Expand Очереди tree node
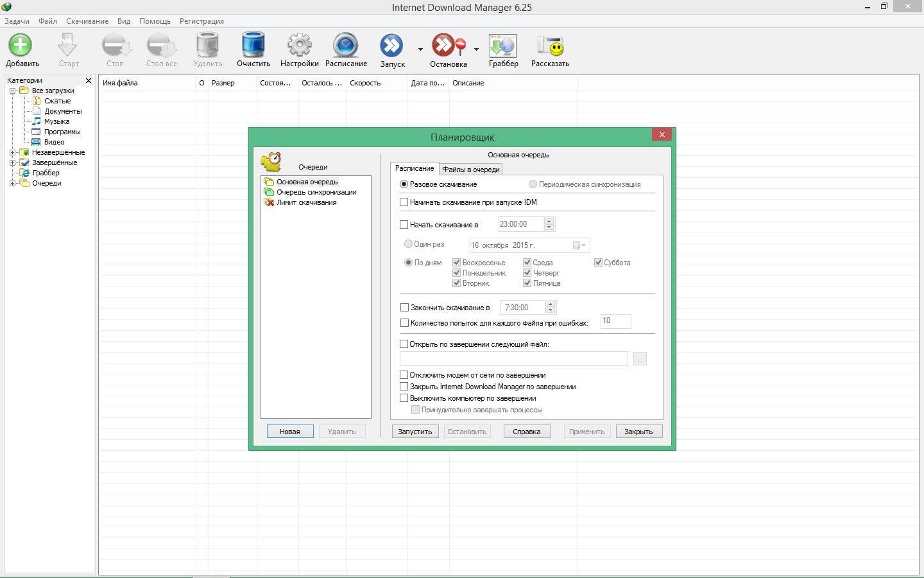The height and width of the screenshot is (578, 924). 12,183
